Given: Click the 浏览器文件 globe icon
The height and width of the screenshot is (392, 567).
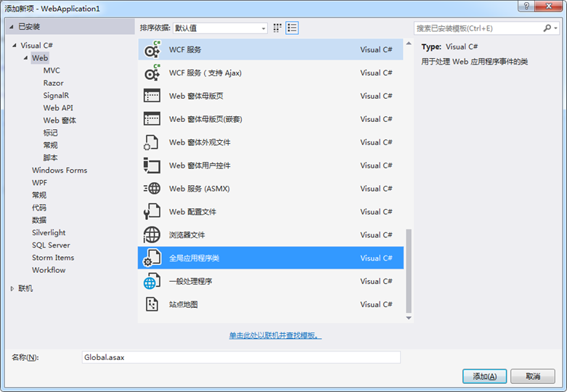Looking at the screenshot, I should [x=152, y=234].
